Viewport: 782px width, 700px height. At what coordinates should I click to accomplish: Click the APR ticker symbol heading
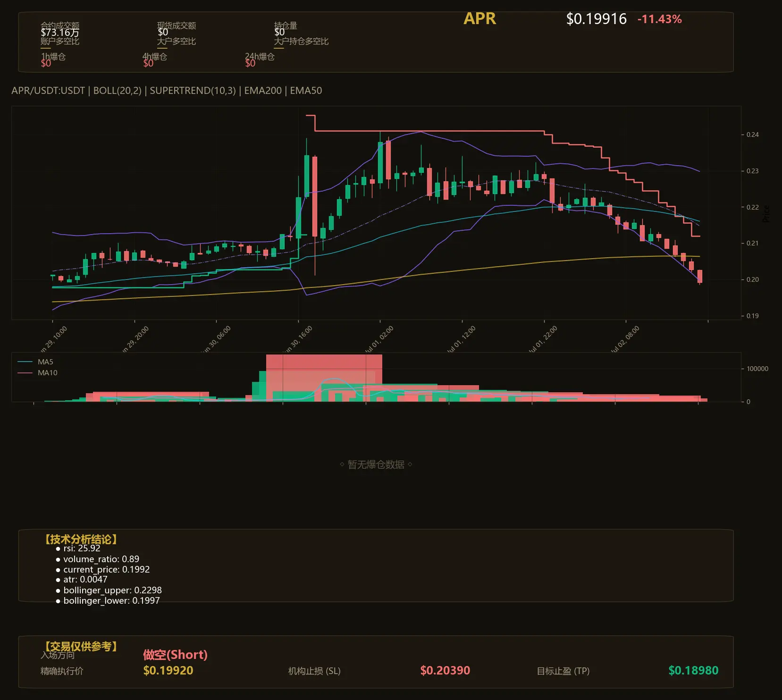click(479, 18)
